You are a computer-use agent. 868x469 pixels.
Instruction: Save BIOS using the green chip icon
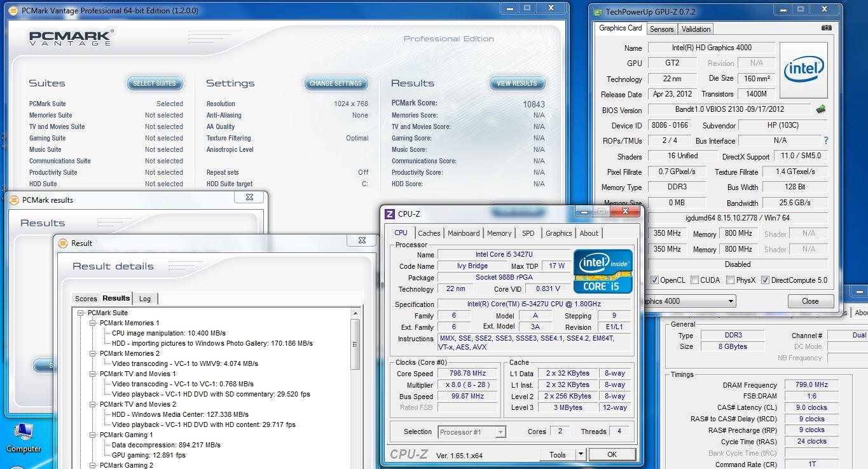coord(821,109)
